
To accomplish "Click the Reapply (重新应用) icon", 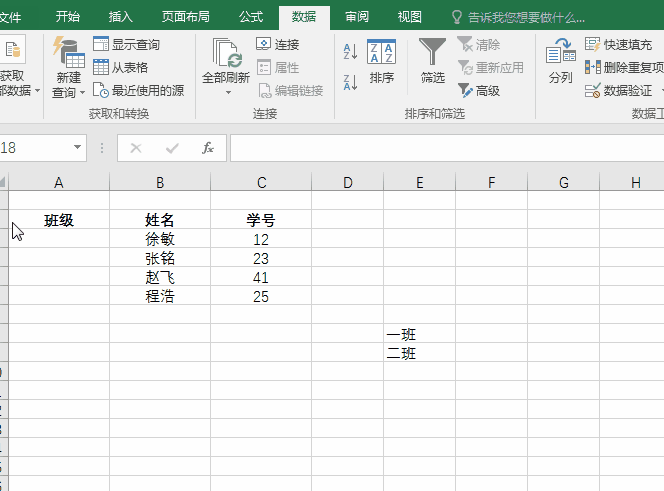I will tap(465, 67).
